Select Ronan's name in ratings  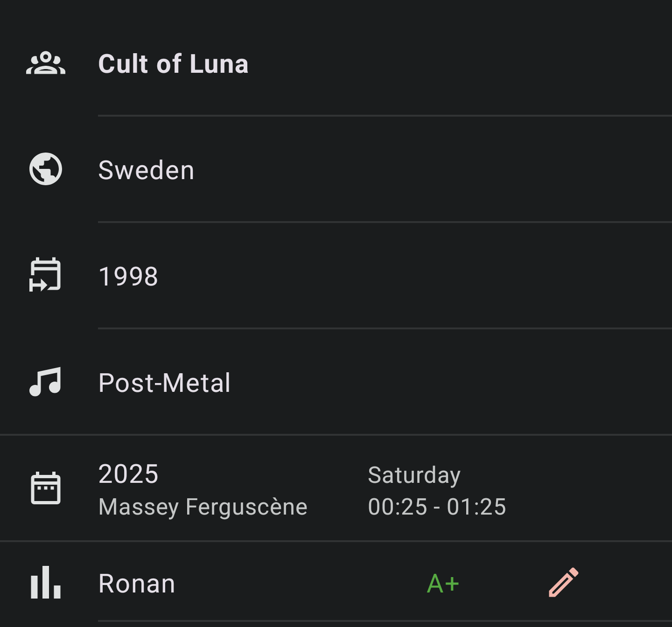(x=137, y=583)
